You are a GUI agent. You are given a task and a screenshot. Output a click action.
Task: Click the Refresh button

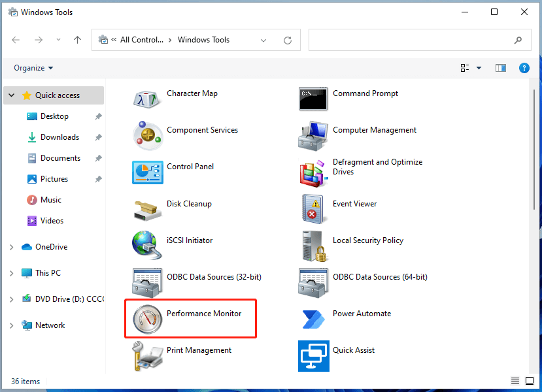pyautogui.click(x=288, y=40)
